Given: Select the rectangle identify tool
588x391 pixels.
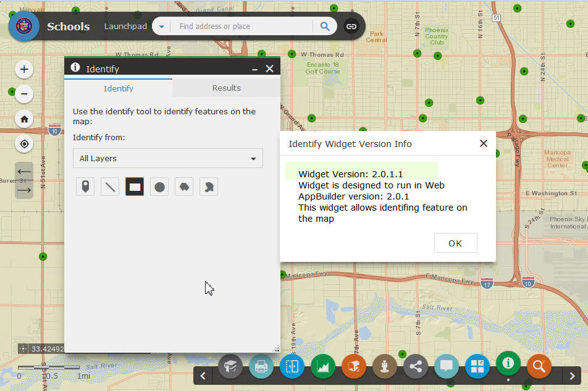Looking at the screenshot, I should click(135, 187).
